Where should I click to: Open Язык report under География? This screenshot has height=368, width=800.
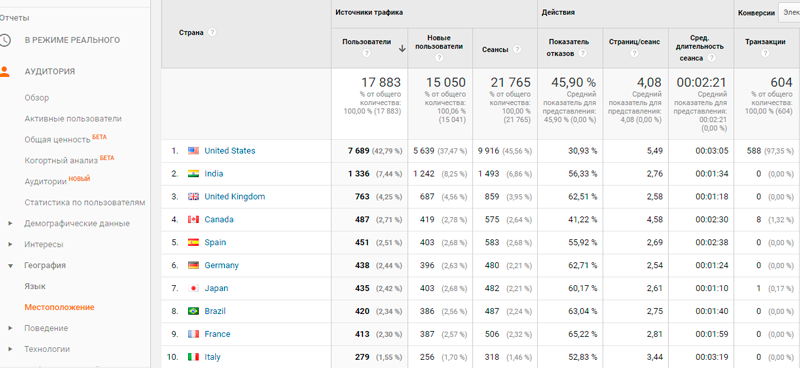pos(35,286)
